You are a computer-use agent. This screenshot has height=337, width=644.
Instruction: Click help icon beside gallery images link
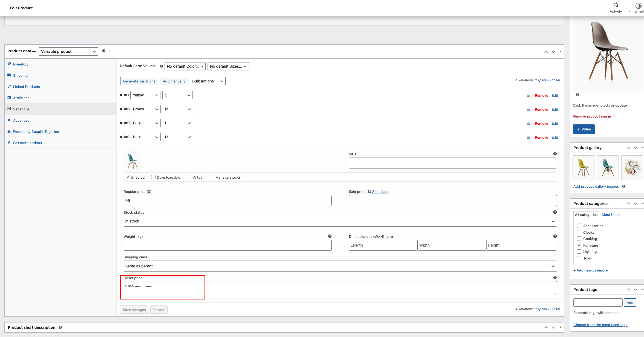pyautogui.click(x=623, y=186)
